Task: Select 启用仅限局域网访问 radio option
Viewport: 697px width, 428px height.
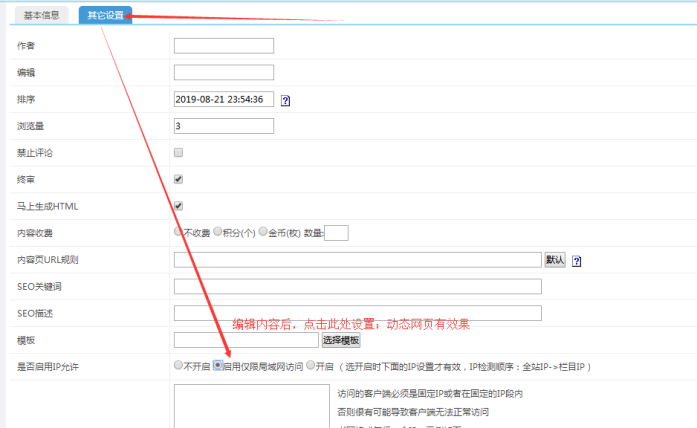Action: click(x=218, y=366)
